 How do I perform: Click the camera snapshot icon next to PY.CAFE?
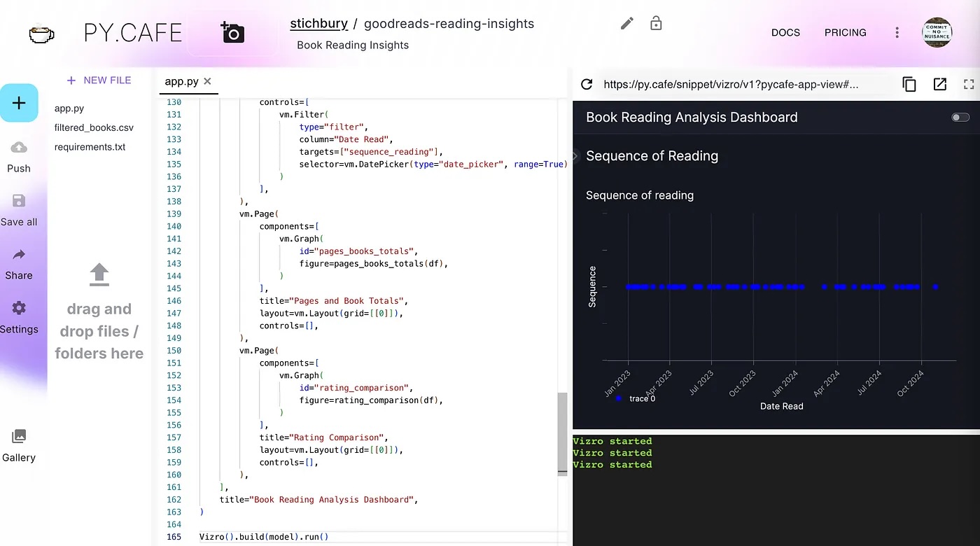tap(231, 32)
